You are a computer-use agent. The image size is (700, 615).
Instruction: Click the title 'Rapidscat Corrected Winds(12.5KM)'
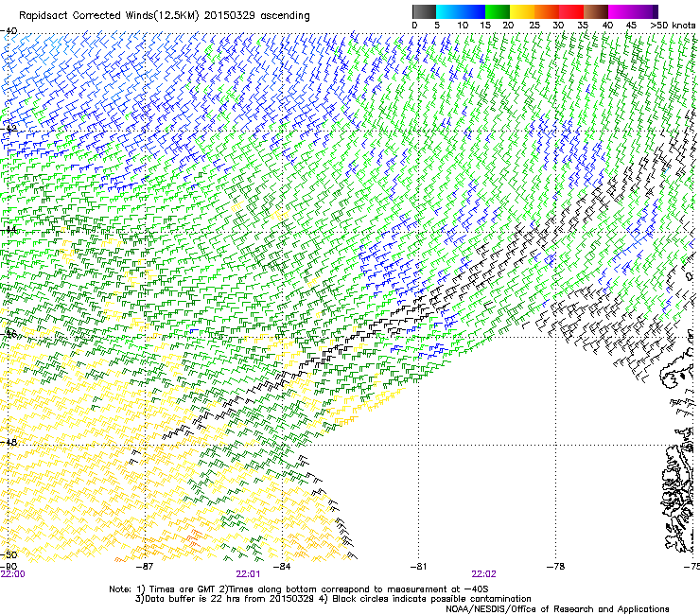(x=110, y=16)
